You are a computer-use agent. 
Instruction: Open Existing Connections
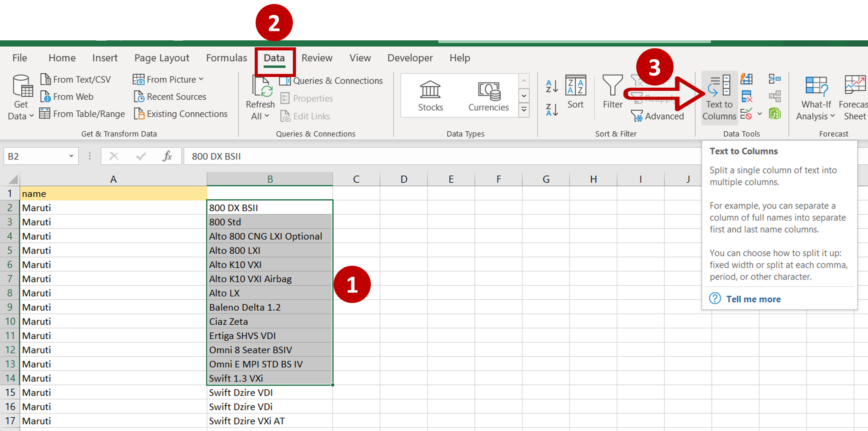181,114
